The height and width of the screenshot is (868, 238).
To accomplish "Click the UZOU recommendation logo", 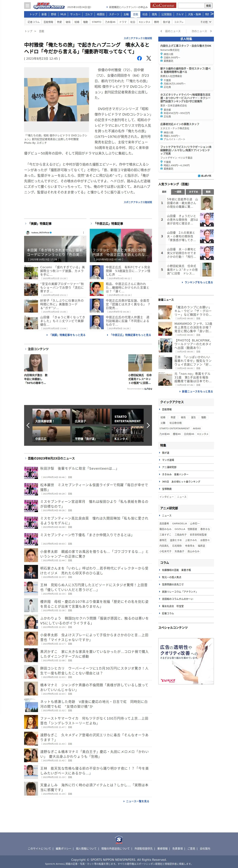I will [x=148, y=389].
